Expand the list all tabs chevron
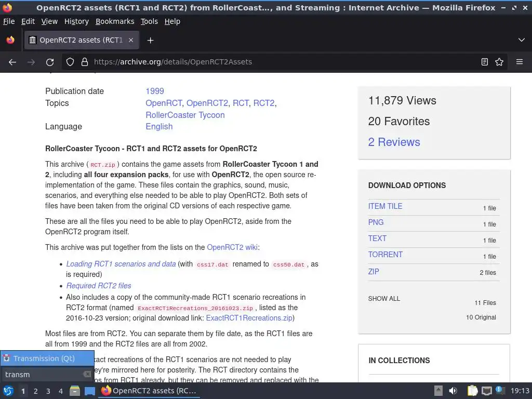Image resolution: width=532 pixels, height=399 pixels. coord(522,40)
